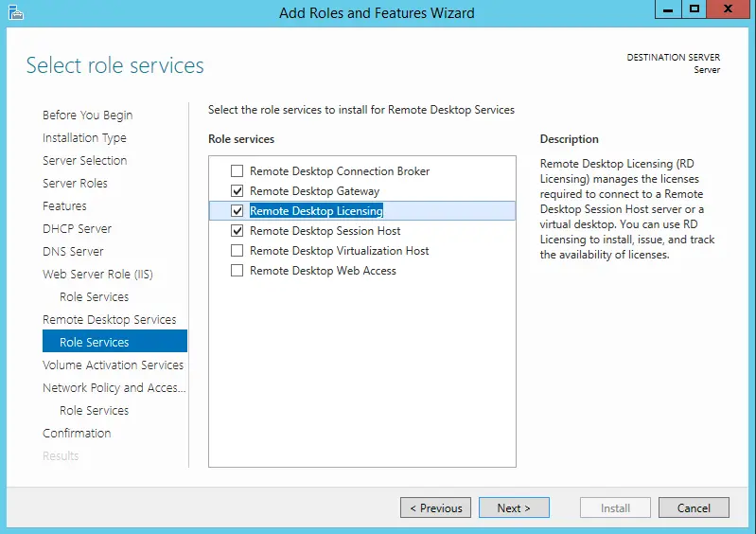Uncheck Remote Desktop Session Host checkbox

click(237, 231)
